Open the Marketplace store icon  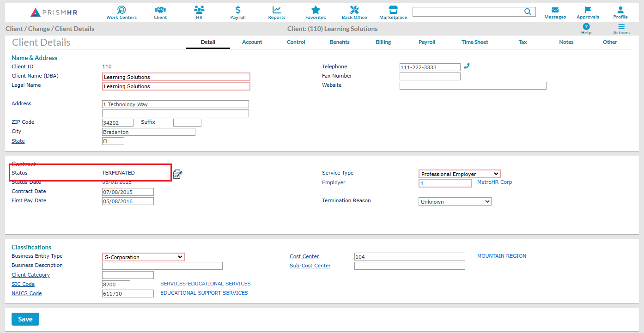point(393,10)
